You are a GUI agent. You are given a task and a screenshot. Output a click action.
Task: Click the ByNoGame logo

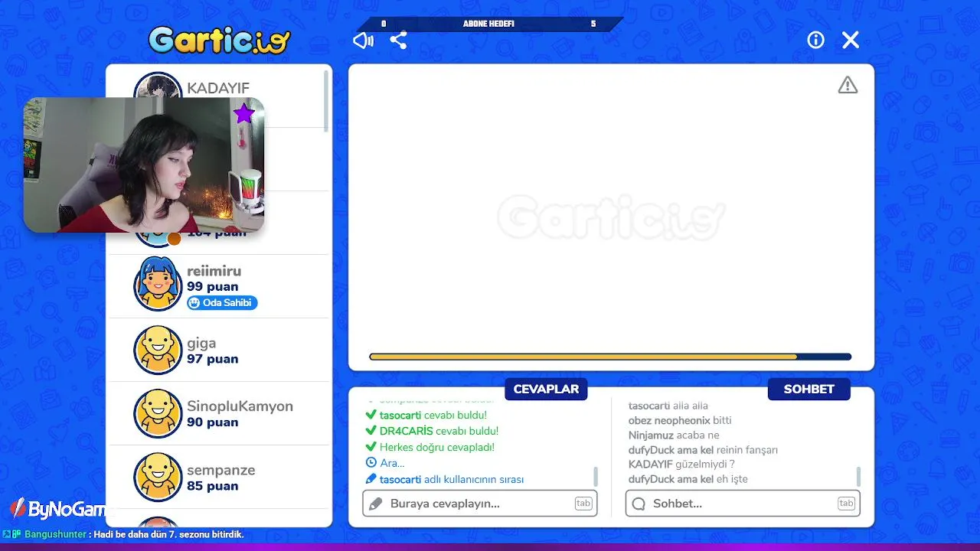[57, 509]
